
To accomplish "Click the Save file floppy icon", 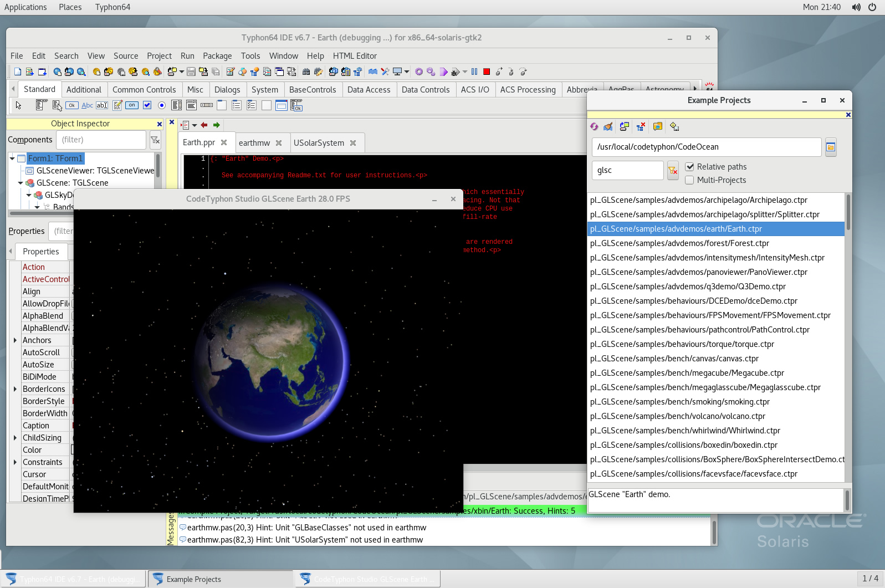I will [191, 71].
